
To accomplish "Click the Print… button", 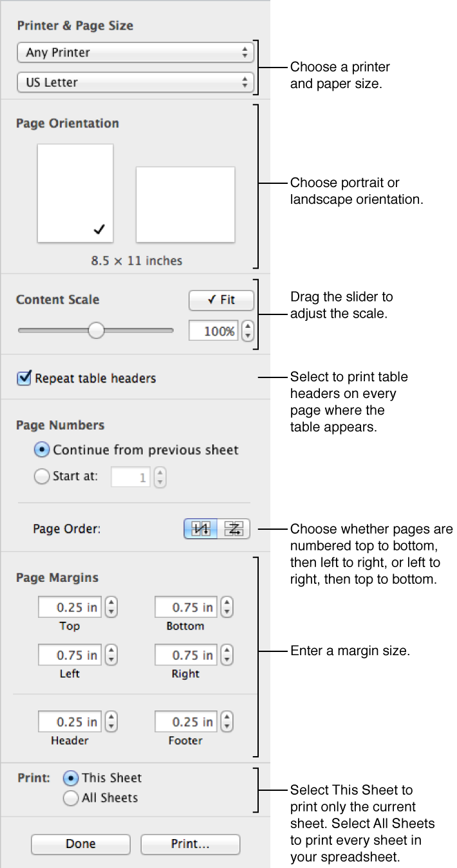I will point(190,844).
